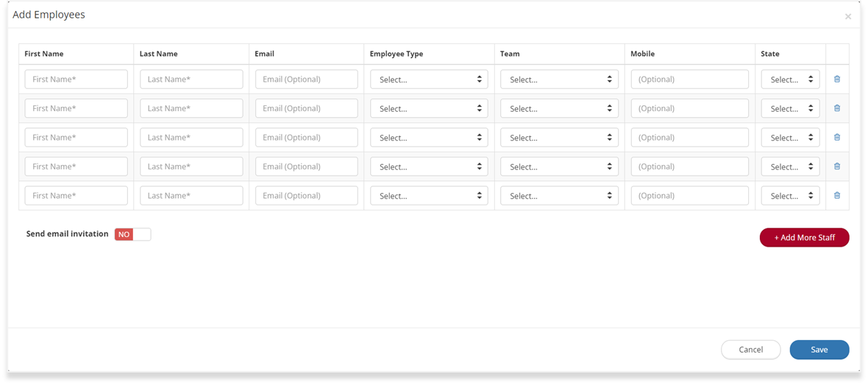Open State dropdown in fourth row
The height and width of the screenshot is (385, 868).
(x=791, y=166)
